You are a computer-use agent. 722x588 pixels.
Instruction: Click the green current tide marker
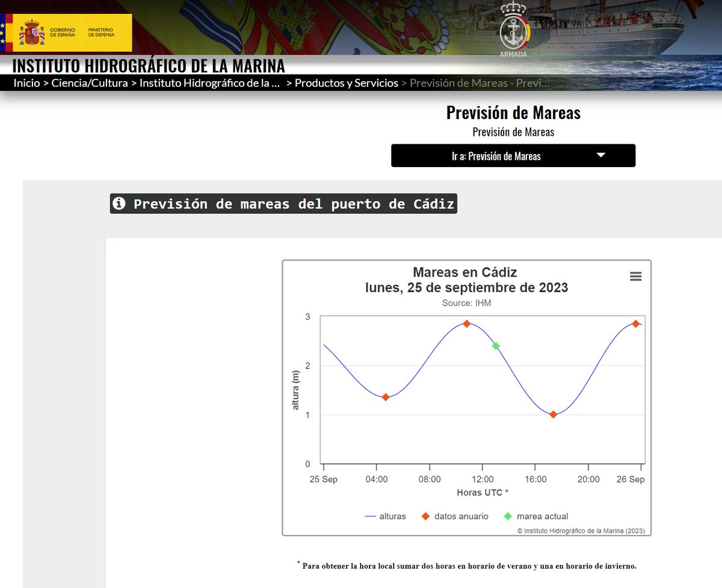[496, 346]
